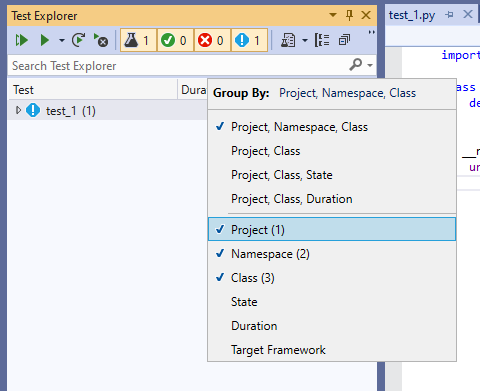Click the green Run button
480x391 pixels.
pos(45,40)
